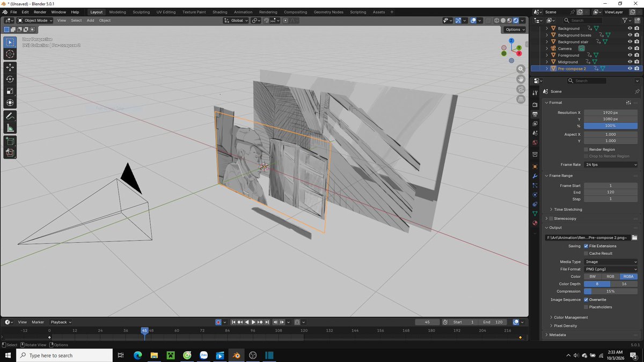Image resolution: width=644 pixels, height=362 pixels.
Task: Open File Explorer from the taskbar
Action: [154, 355]
